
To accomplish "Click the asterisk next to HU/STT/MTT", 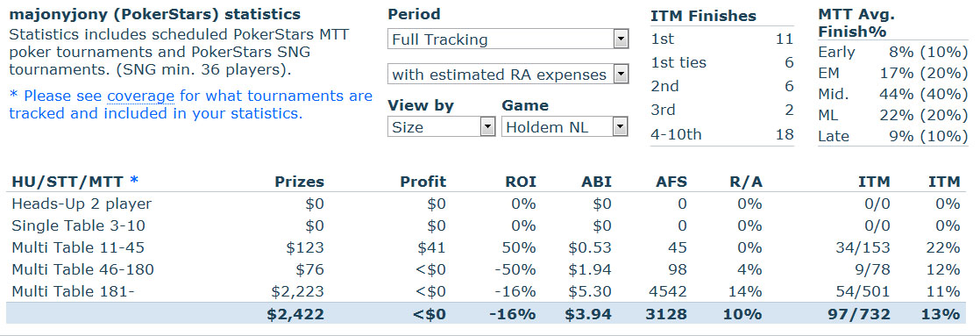I will click(x=134, y=182).
